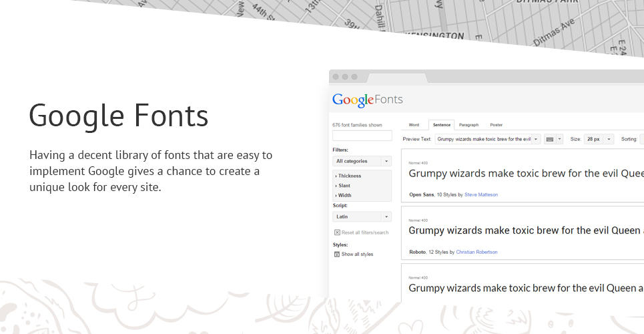Click the 'Styles:' label

340,244
